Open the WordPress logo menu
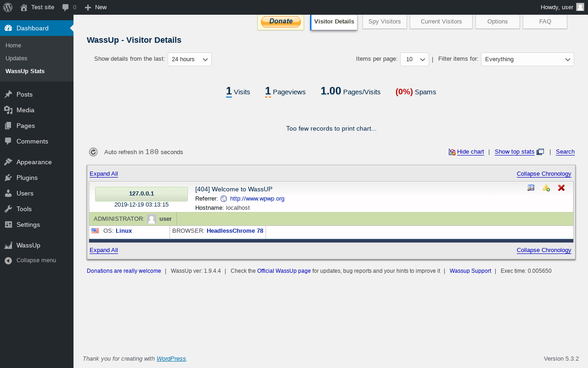 (x=8, y=7)
